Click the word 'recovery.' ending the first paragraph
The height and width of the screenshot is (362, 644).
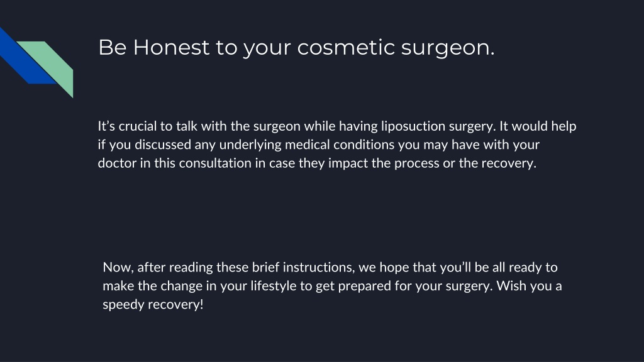[x=508, y=164]
